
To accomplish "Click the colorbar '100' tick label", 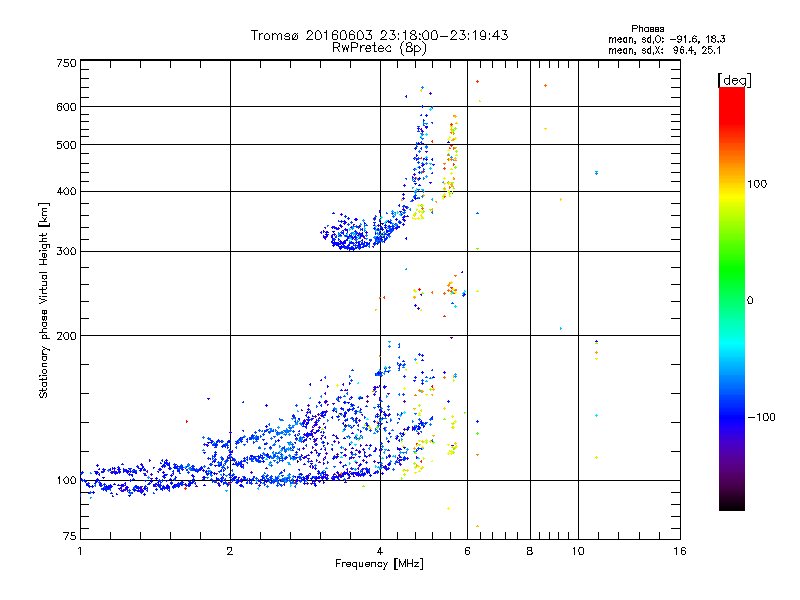I will [757, 184].
